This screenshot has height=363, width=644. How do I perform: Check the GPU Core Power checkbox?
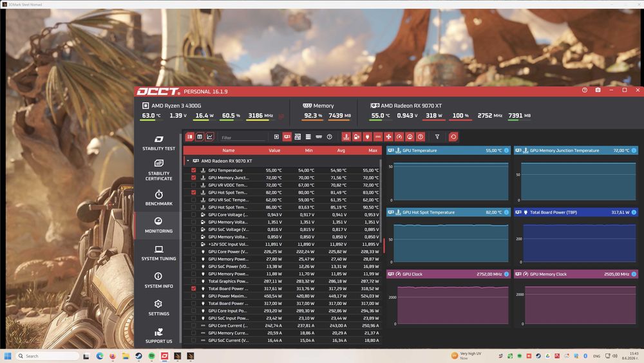click(x=193, y=251)
